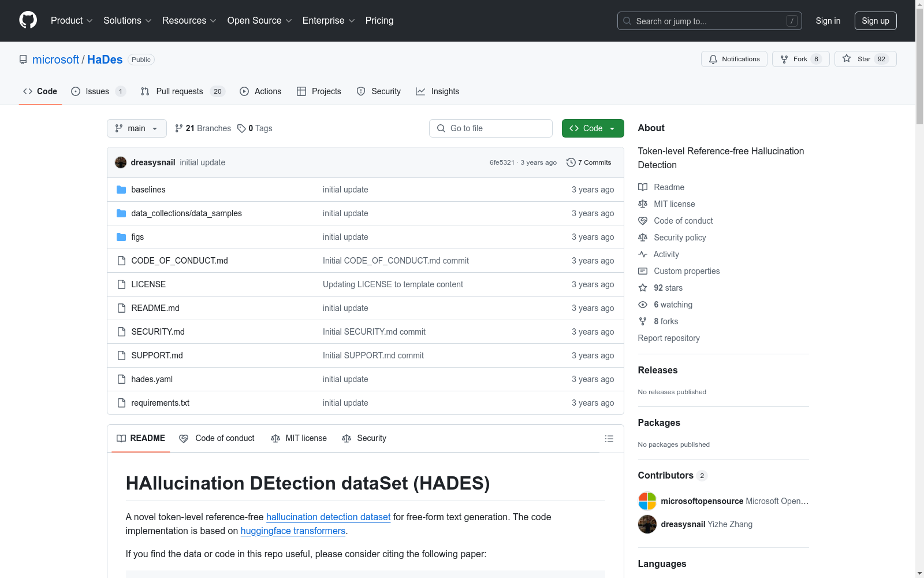Open the MIT license link in About
The image size is (924, 578).
pos(675,204)
